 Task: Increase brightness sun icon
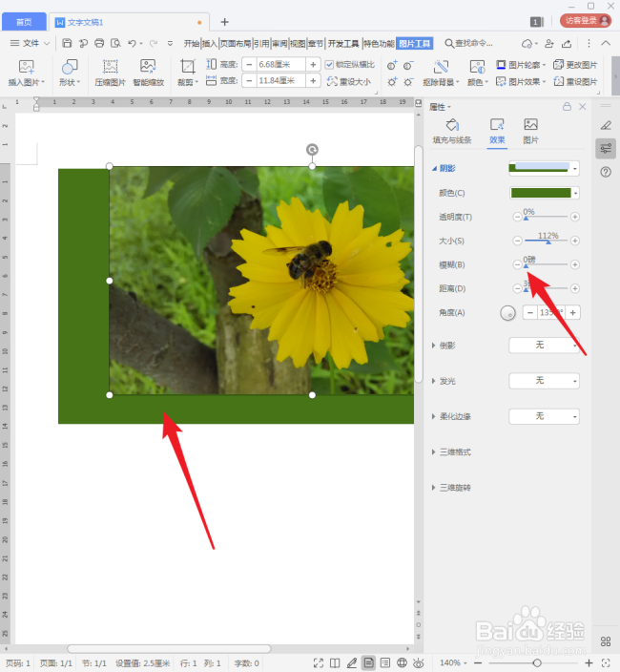pos(392,81)
